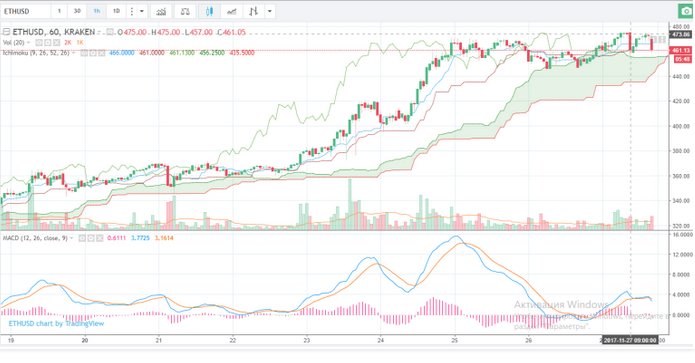Open the chart style dropdown arrow

click(x=269, y=12)
